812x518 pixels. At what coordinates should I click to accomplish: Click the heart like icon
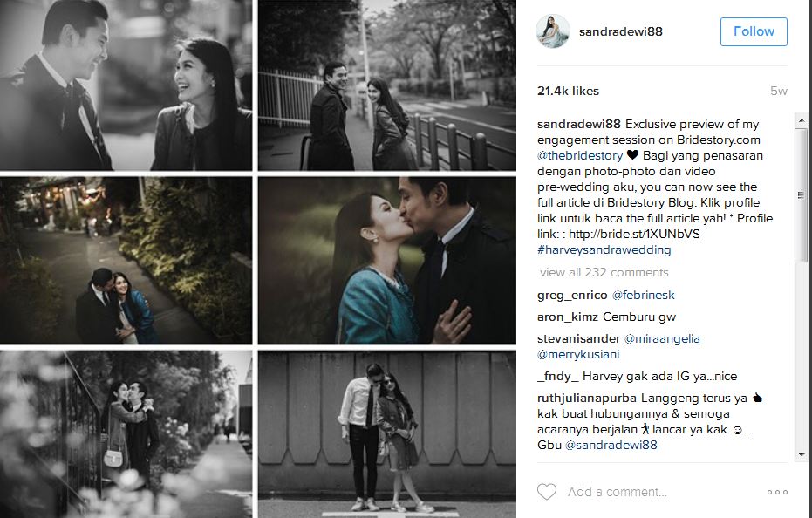(x=546, y=492)
